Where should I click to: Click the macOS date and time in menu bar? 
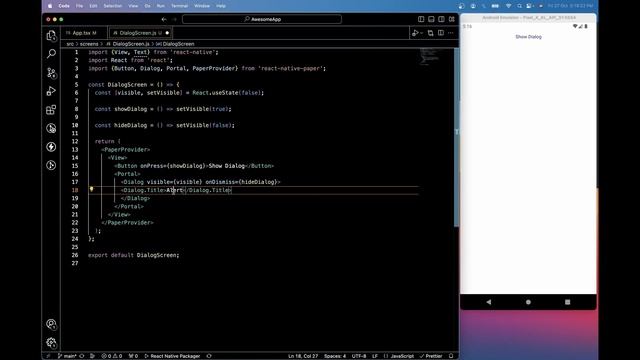point(570,6)
